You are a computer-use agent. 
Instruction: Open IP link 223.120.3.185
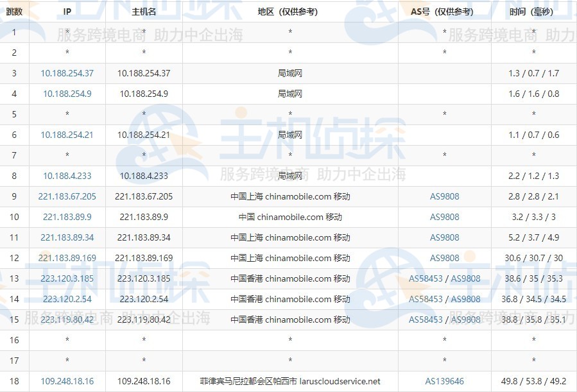pyautogui.click(x=67, y=278)
